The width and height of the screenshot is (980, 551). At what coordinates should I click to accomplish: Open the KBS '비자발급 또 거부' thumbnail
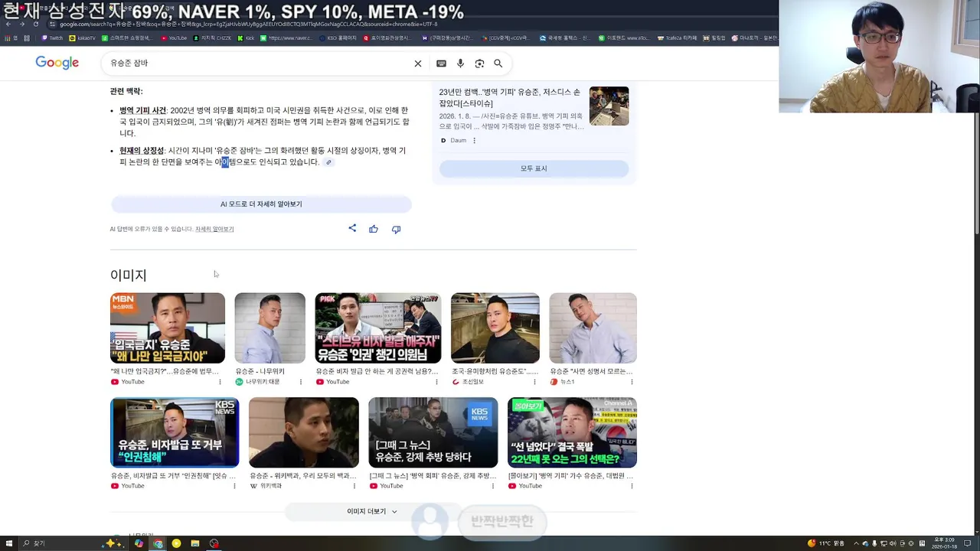click(175, 432)
